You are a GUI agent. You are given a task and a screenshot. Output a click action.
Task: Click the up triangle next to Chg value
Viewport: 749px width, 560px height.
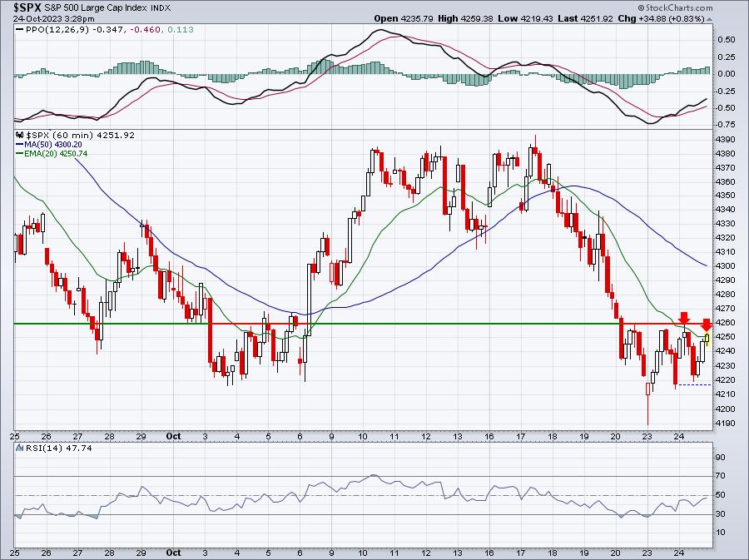[709, 19]
